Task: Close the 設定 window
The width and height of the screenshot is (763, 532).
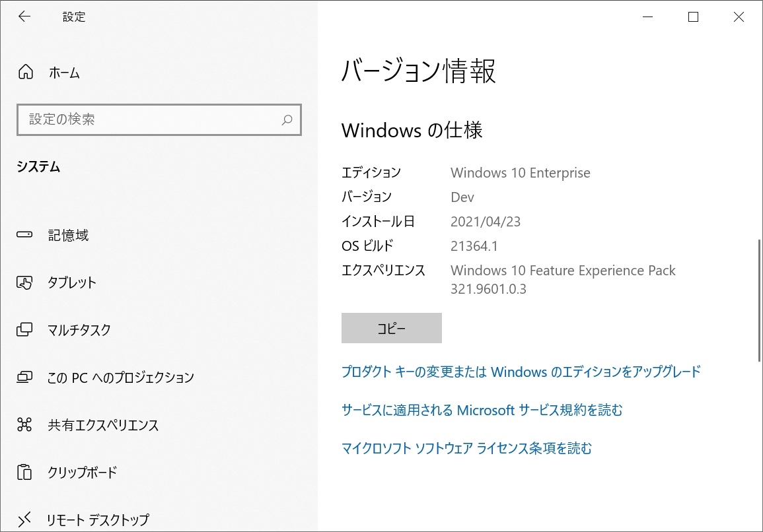Action: (739, 17)
